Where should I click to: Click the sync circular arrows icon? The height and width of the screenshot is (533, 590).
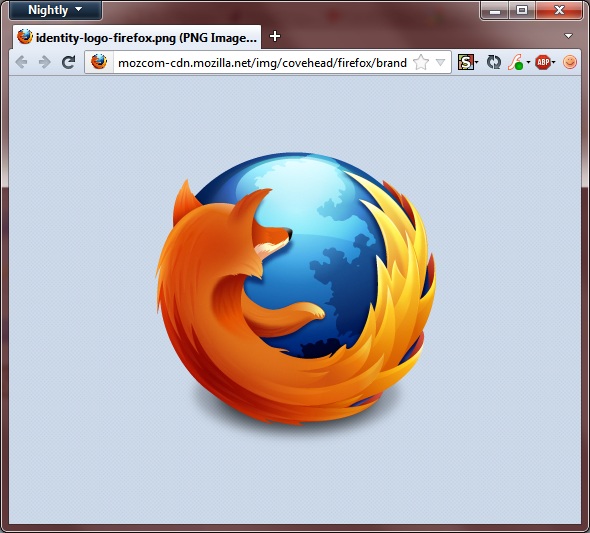494,62
